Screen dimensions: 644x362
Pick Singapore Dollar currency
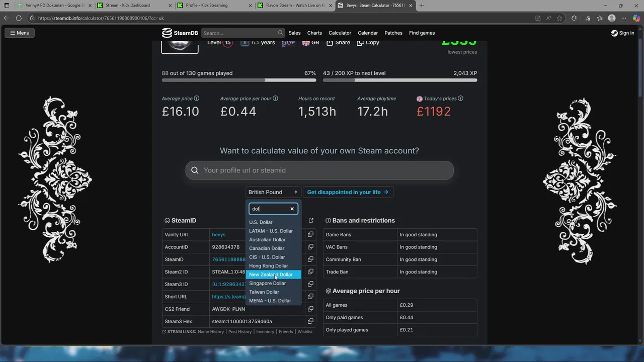pyautogui.click(x=273, y=283)
